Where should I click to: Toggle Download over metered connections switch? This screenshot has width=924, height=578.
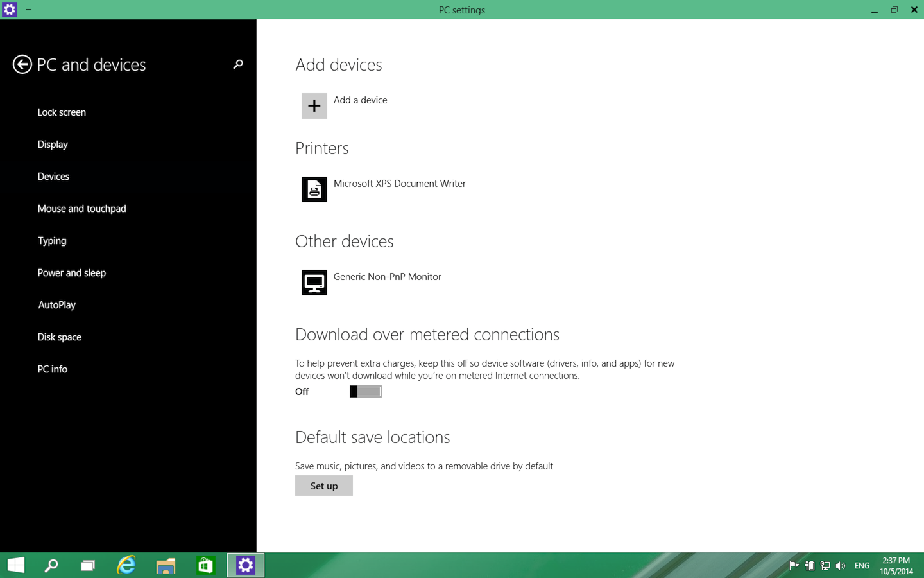click(366, 392)
